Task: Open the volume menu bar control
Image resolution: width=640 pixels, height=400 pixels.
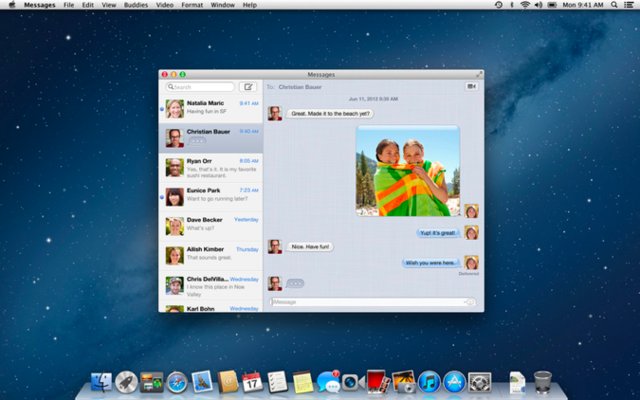Action: tap(538, 5)
